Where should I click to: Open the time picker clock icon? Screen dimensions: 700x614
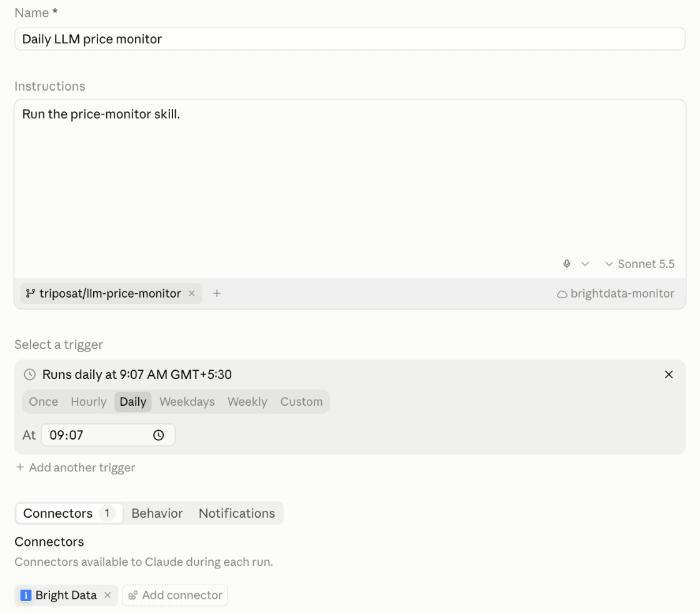(x=159, y=435)
